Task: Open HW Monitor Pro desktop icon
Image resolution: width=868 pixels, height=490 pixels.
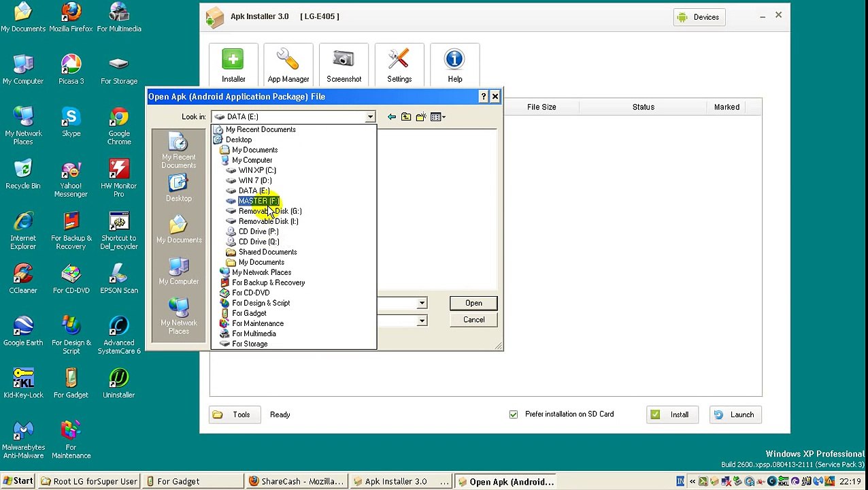Action: (119, 179)
